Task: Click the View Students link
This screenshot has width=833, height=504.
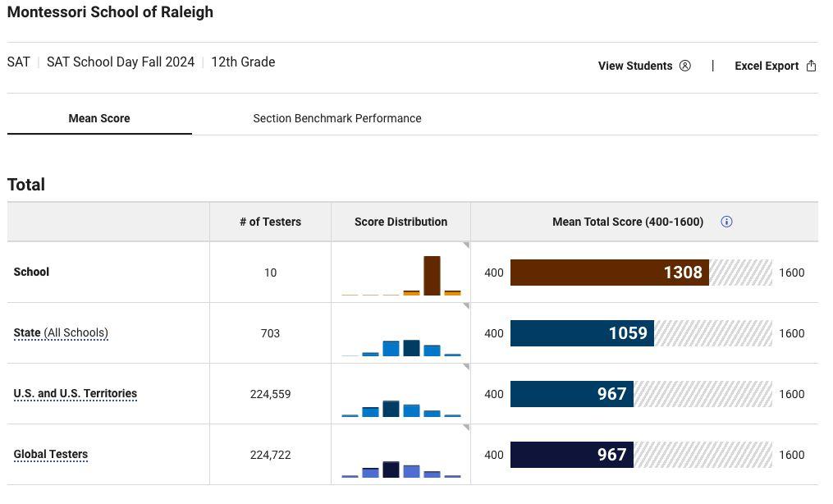Action: click(x=644, y=66)
